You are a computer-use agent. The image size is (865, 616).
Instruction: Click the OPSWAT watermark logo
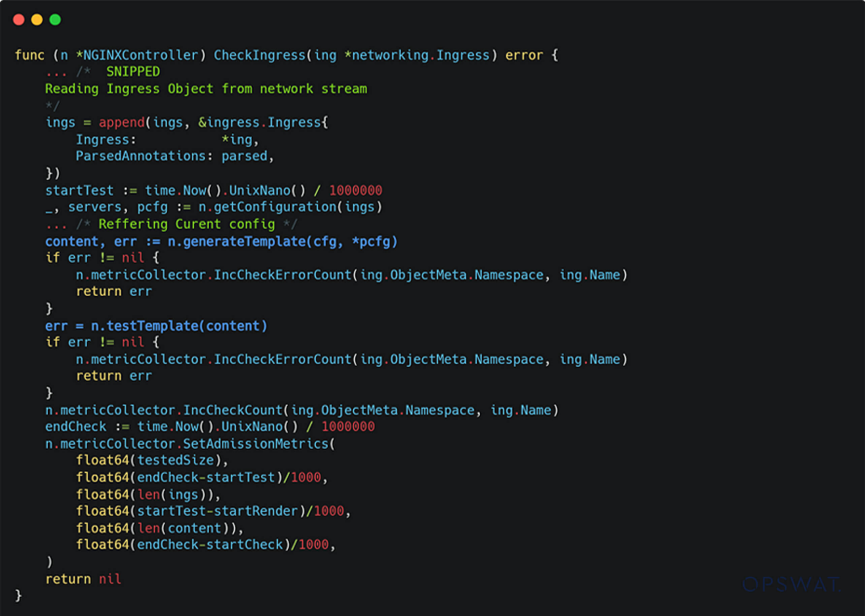pos(791,584)
